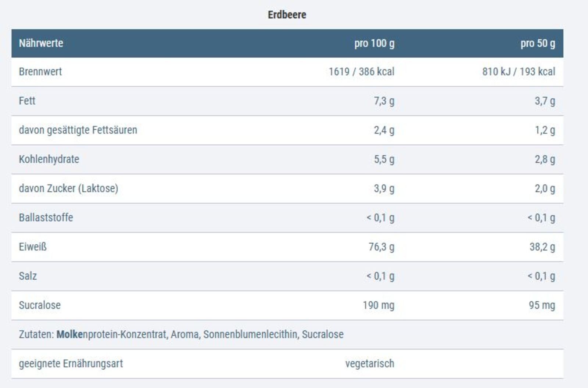Image resolution: width=588 pixels, height=388 pixels.
Task: Select the Ballaststoffe row label
Action: 46,218
